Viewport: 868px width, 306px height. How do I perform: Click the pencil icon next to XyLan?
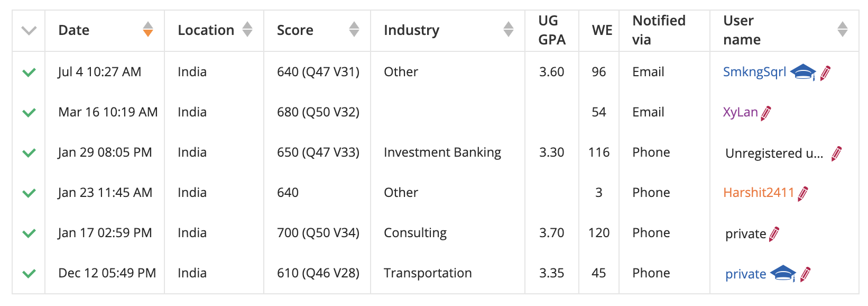pyautogui.click(x=766, y=113)
